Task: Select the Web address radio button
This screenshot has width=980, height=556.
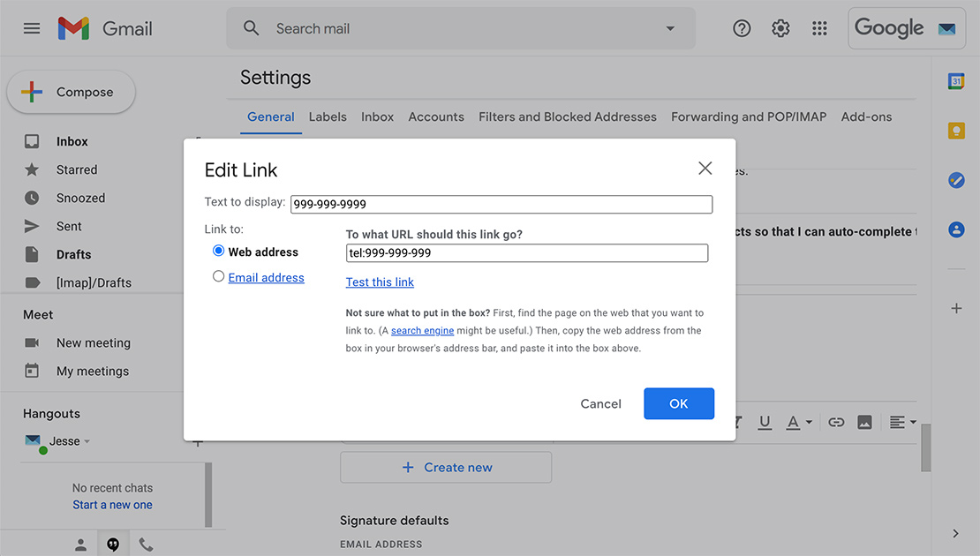Action: click(218, 251)
